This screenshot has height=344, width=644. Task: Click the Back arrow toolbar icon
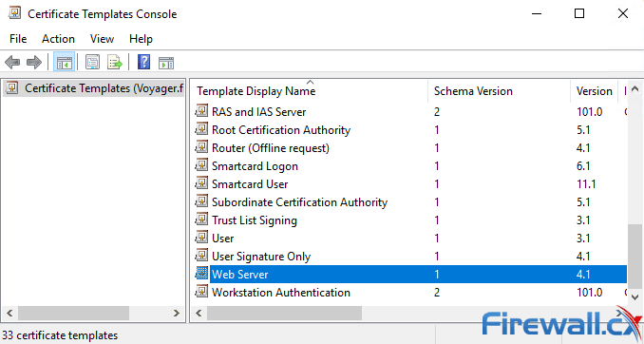12,63
